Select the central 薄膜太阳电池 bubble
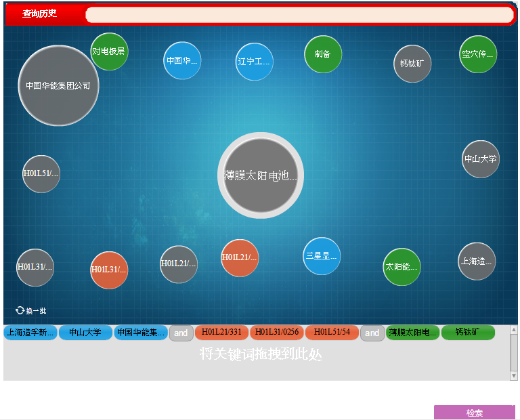520x420 pixels. pyautogui.click(x=261, y=175)
